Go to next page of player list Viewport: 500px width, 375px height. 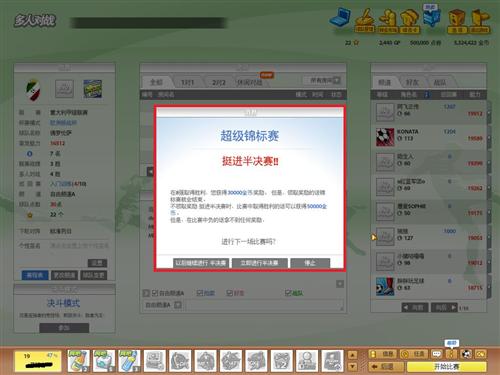click(x=444, y=307)
